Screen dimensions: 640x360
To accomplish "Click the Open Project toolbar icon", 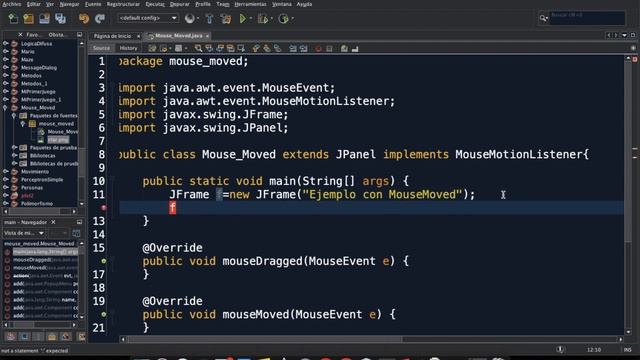I will click(x=44, y=18).
